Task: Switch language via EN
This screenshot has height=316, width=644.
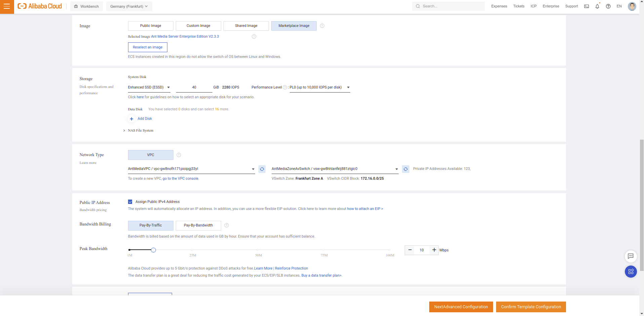Action: click(x=619, y=6)
